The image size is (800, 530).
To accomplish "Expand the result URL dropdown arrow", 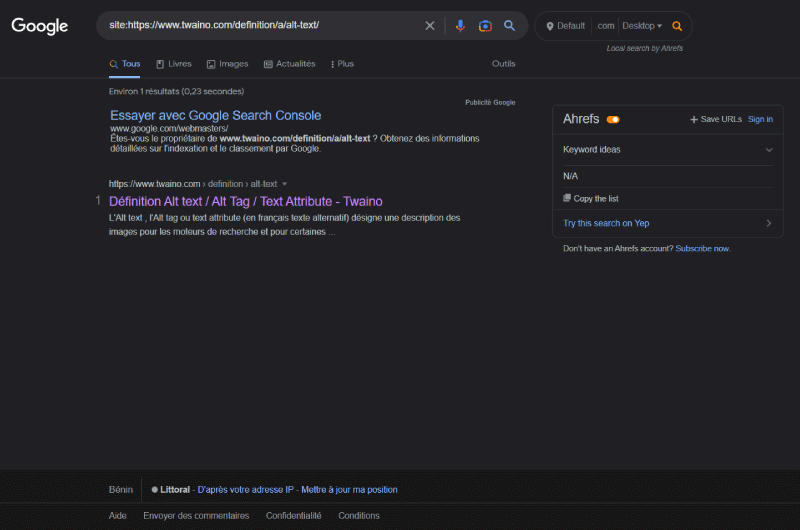I will click(x=285, y=184).
